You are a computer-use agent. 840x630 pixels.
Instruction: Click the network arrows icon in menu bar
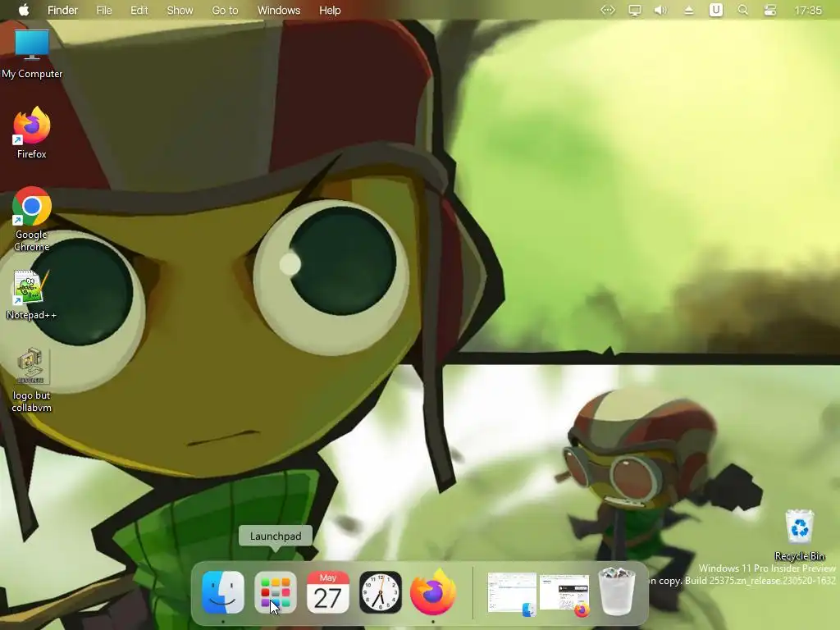click(x=608, y=10)
